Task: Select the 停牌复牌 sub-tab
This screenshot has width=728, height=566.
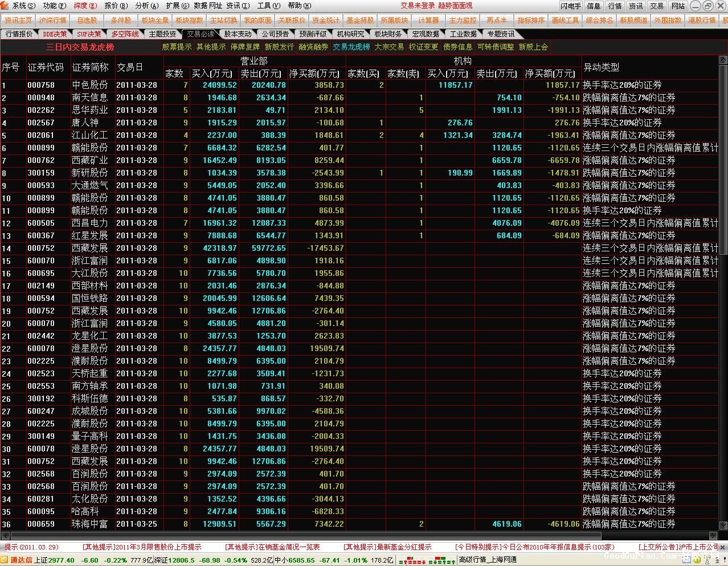Action: [x=246, y=47]
